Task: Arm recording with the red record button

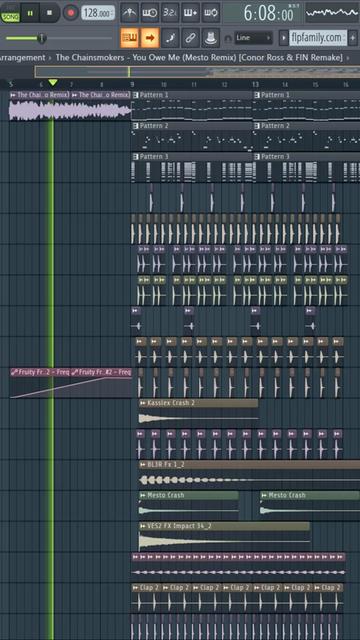Action: point(71,13)
